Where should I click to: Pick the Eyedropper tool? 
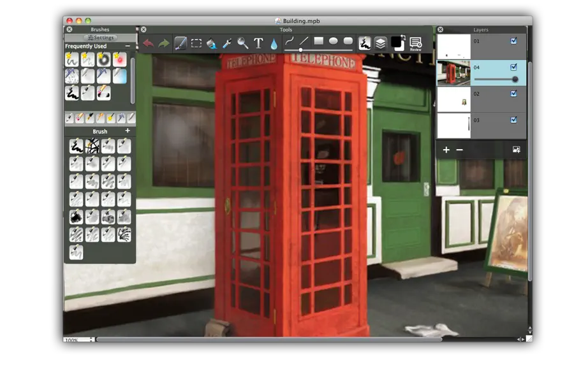(227, 43)
